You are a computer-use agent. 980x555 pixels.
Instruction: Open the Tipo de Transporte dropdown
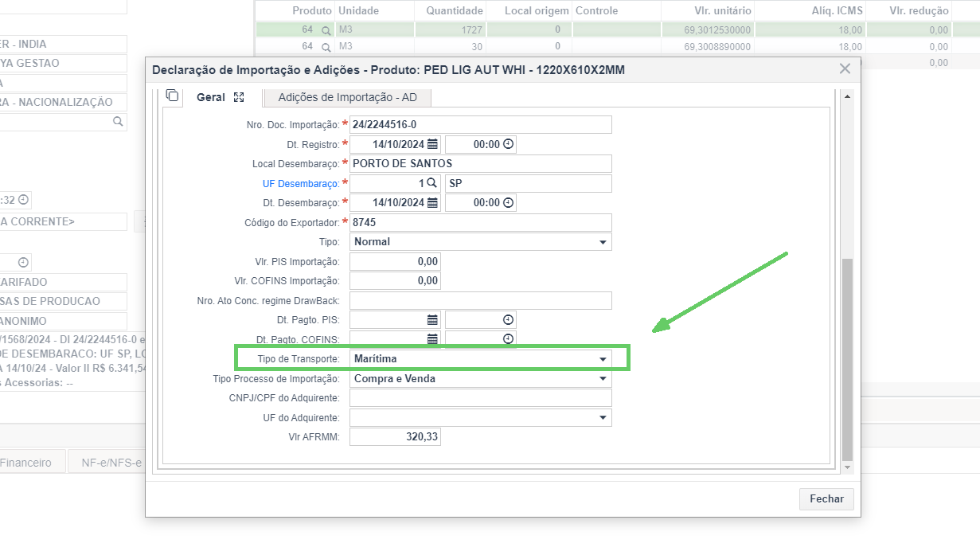point(481,359)
